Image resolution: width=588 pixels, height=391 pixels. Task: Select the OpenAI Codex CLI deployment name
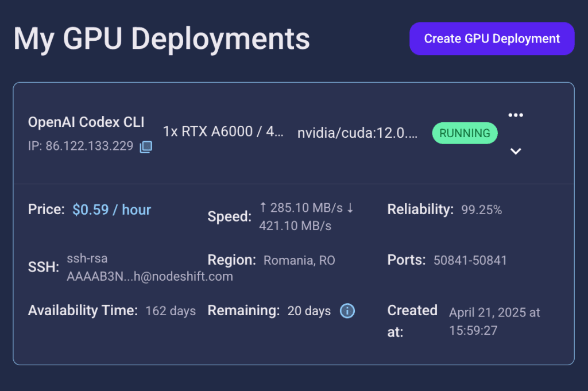coord(86,122)
